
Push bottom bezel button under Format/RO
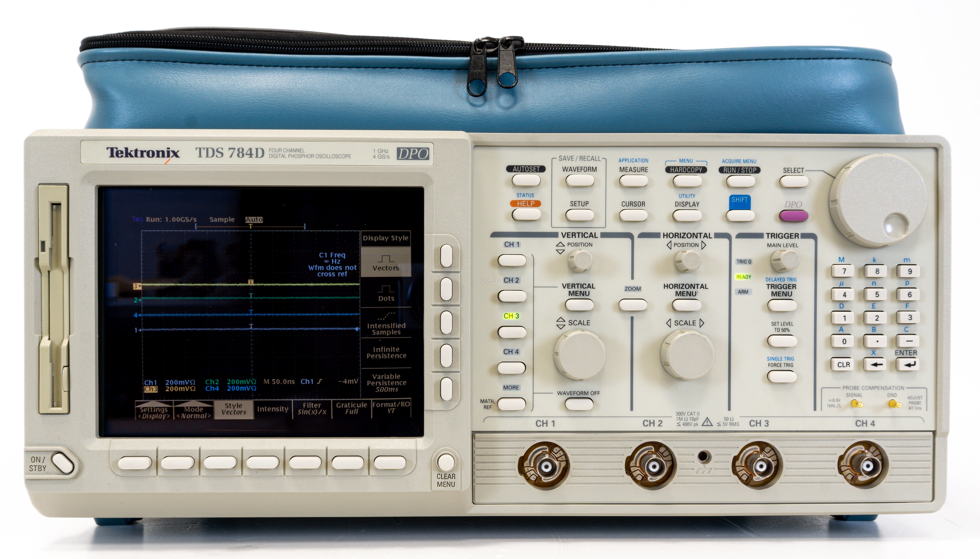pos(390,463)
